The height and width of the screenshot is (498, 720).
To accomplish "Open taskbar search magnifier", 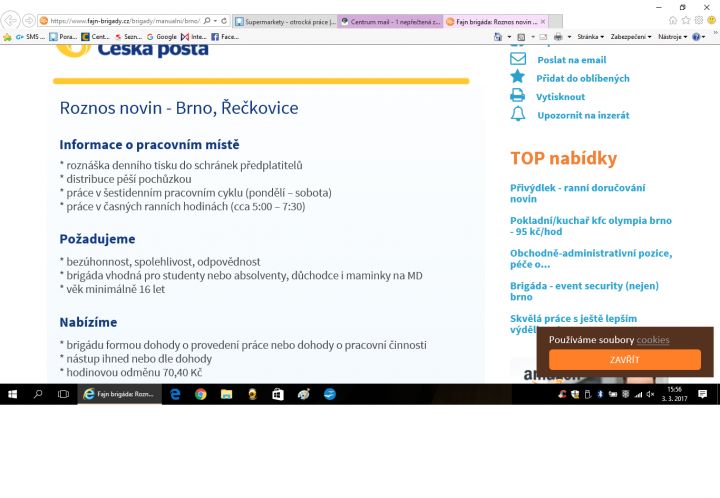I will 38,394.
